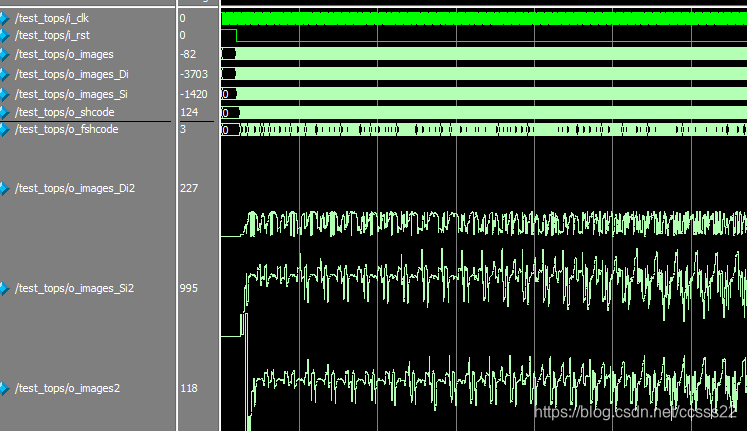Highlight the /test_tops/o_images_Di signal
747x431 pixels.
click(72, 75)
